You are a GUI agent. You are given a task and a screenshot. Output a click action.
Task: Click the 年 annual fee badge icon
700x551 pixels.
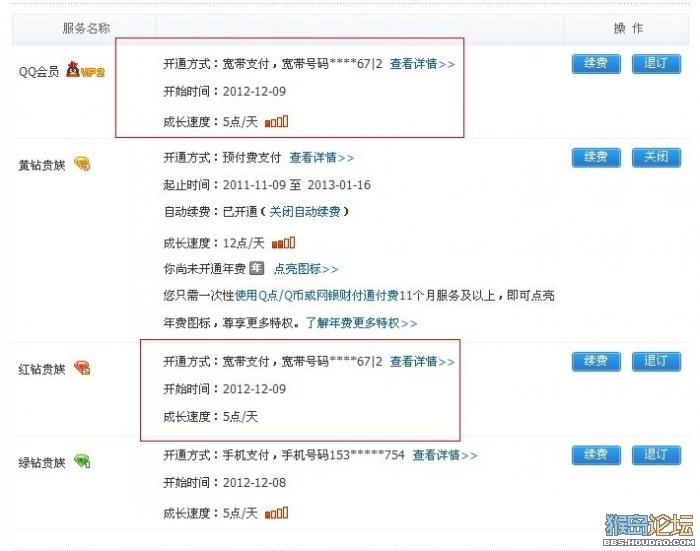(x=257, y=268)
